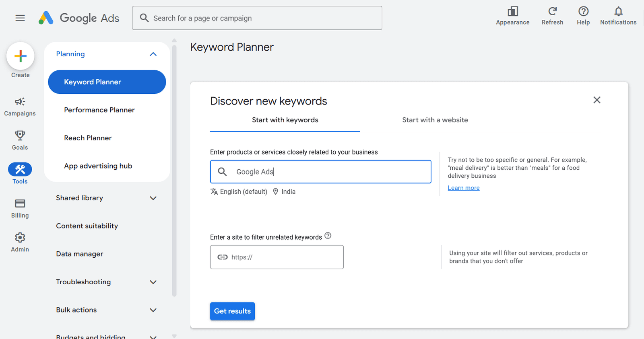Viewport: 644px width, 339px height.
Task: Follow the Learn more link
Action: [463, 188]
